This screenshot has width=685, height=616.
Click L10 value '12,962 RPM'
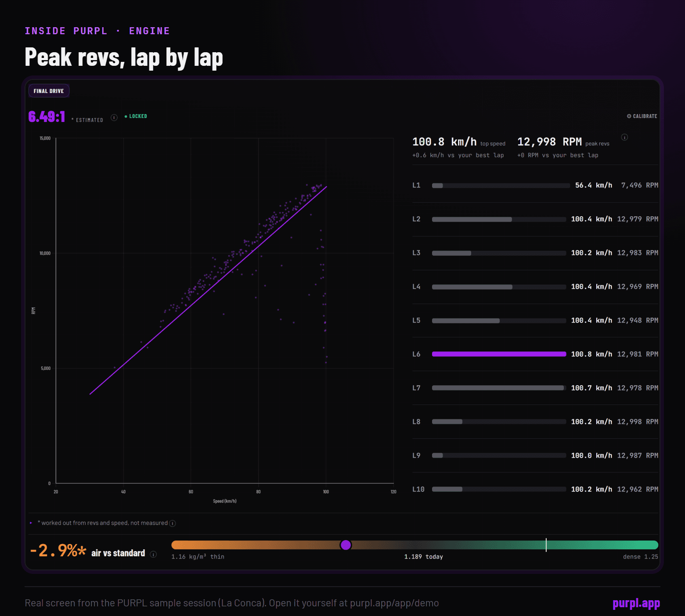coord(638,489)
